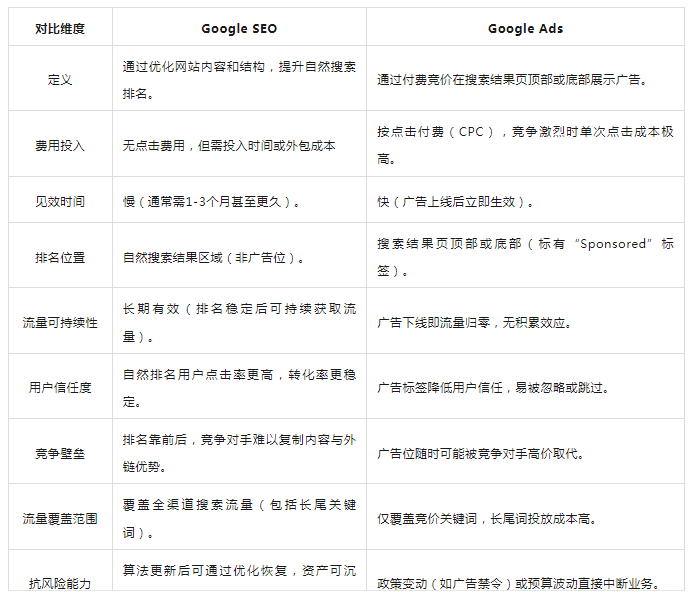Click the cell starting '覆盖全渠道搜索流量'

click(239, 517)
